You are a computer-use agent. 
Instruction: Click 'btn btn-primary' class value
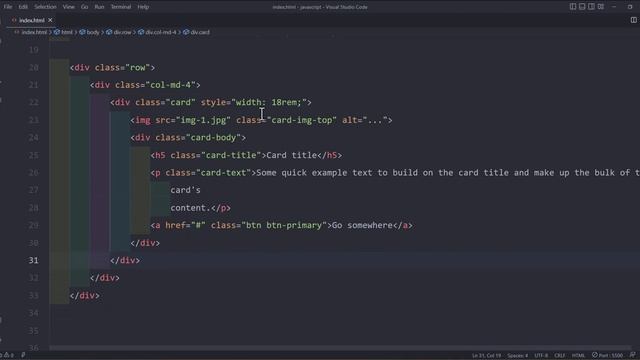[x=284, y=225]
